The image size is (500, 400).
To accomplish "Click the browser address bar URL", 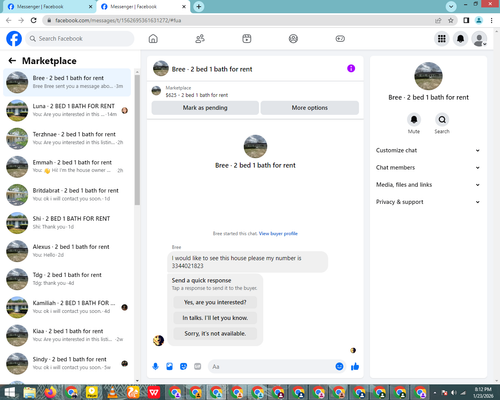I will pyautogui.click(x=118, y=20).
